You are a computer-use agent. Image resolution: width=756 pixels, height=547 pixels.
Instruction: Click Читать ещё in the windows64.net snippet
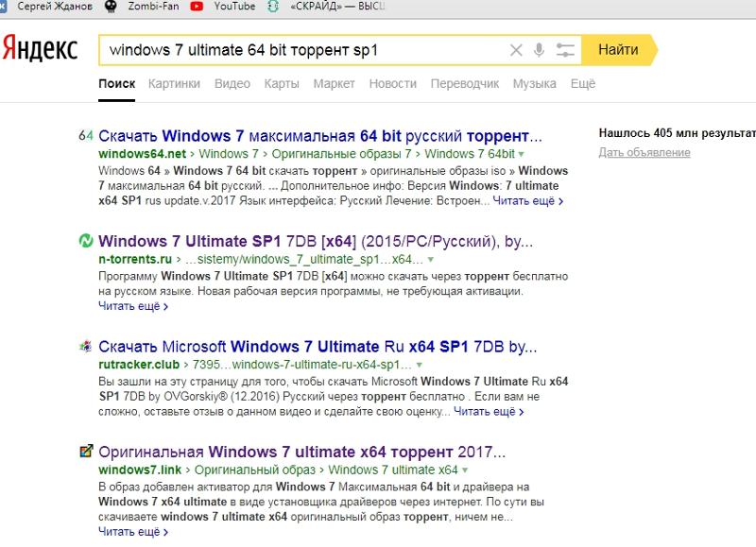[x=528, y=201]
